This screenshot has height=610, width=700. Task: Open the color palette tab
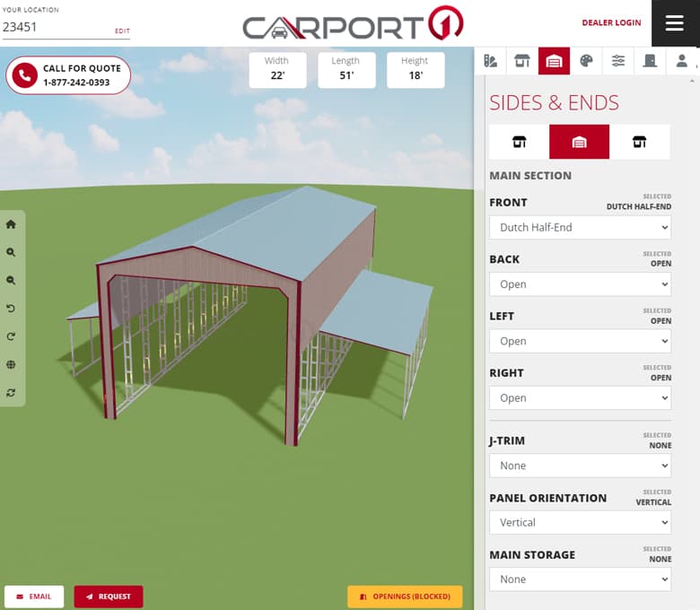pyautogui.click(x=586, y=61)
